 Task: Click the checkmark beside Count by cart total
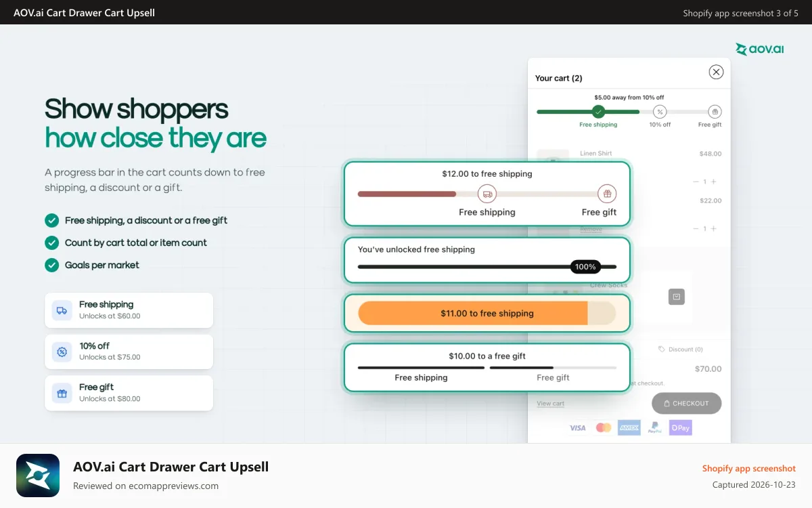point(52,242)
